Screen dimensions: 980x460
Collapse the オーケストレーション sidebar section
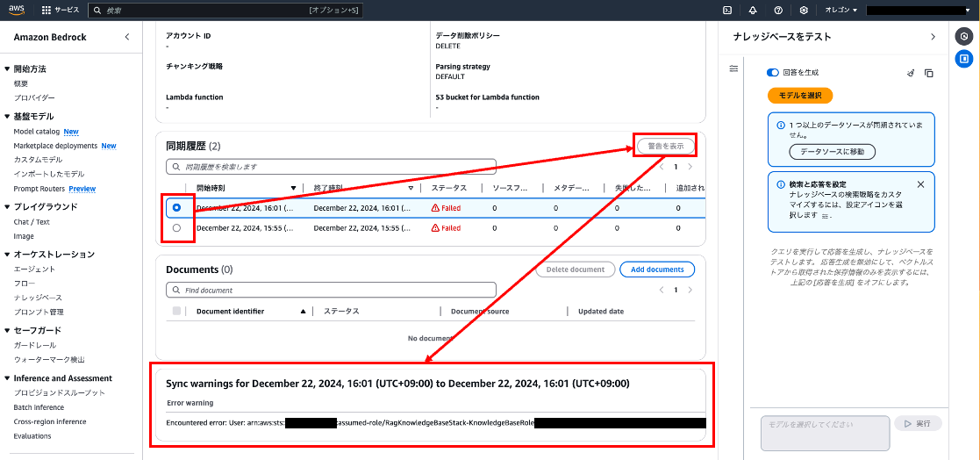click(8, 255)
